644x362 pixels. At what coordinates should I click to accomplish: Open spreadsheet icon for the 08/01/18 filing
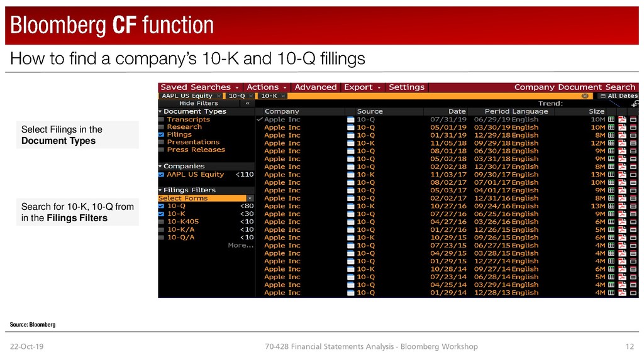click(611, 151)
